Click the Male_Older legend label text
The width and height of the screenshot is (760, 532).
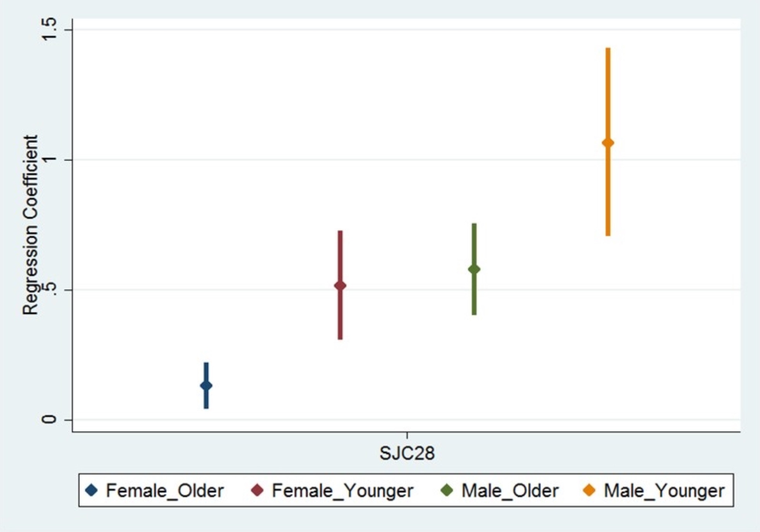(510, 491)
